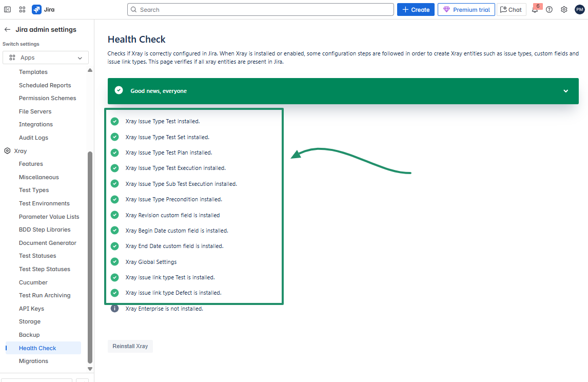Click green check next to link type Test
The image size is (588, 382).
click(115, 277)
